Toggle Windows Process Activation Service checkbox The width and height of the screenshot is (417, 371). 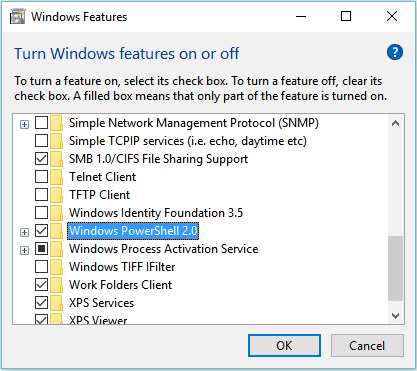pos(41,249)
